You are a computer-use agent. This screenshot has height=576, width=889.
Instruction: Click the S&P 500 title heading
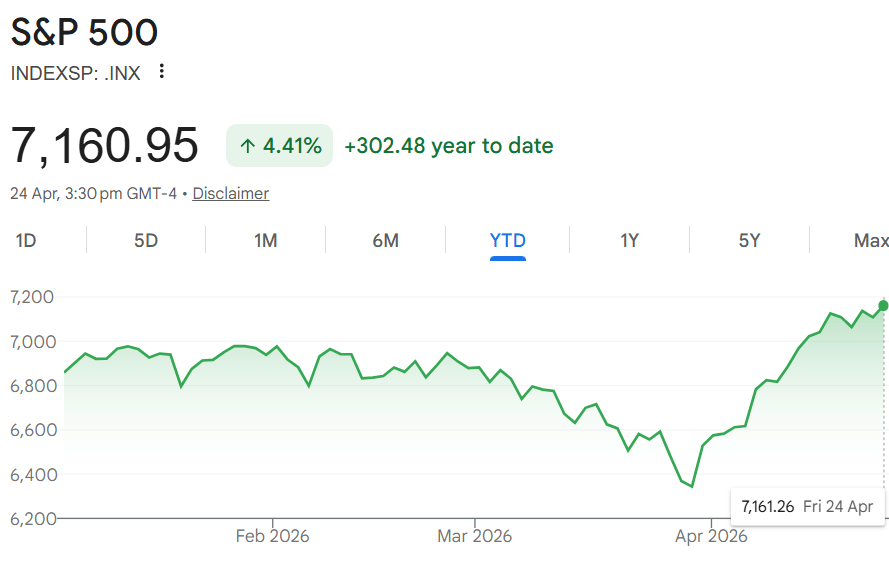84,32
